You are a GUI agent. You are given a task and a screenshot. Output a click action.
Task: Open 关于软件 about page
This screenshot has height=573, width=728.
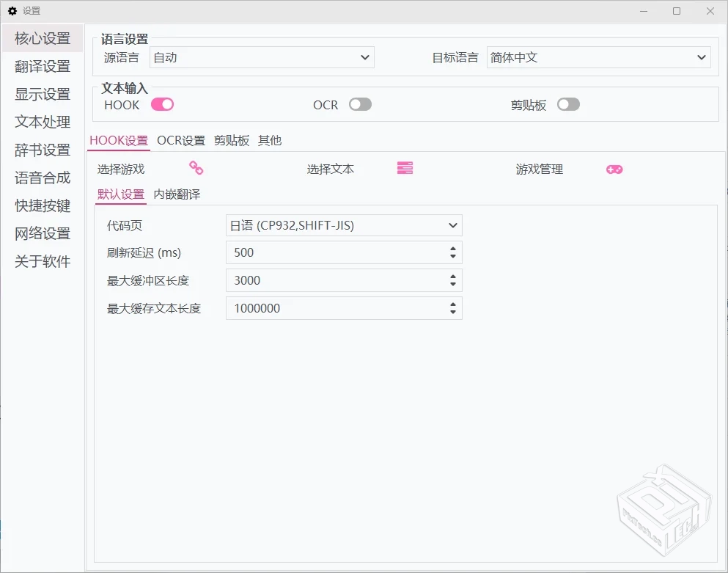point(41,261)
